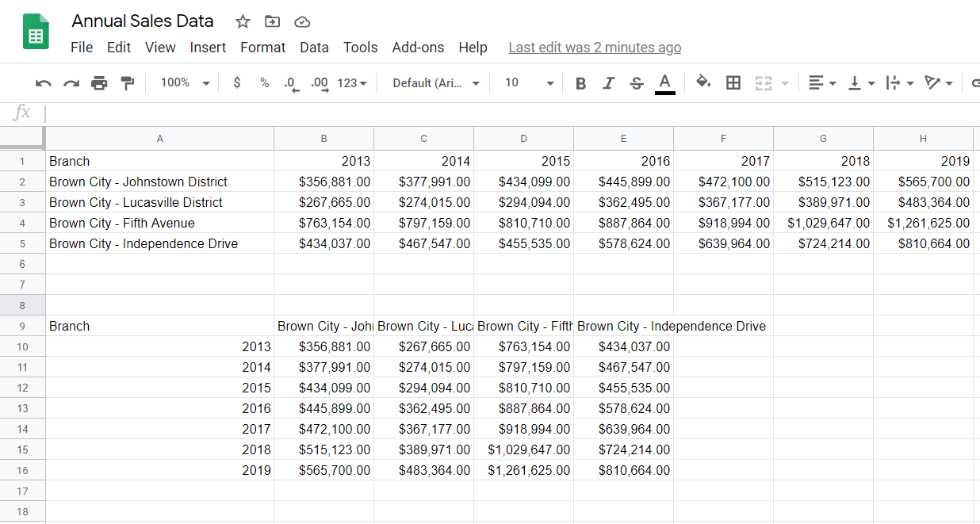Open horizontal align dropdown
This screenshot has width=980, height=524.
[821, 83]
